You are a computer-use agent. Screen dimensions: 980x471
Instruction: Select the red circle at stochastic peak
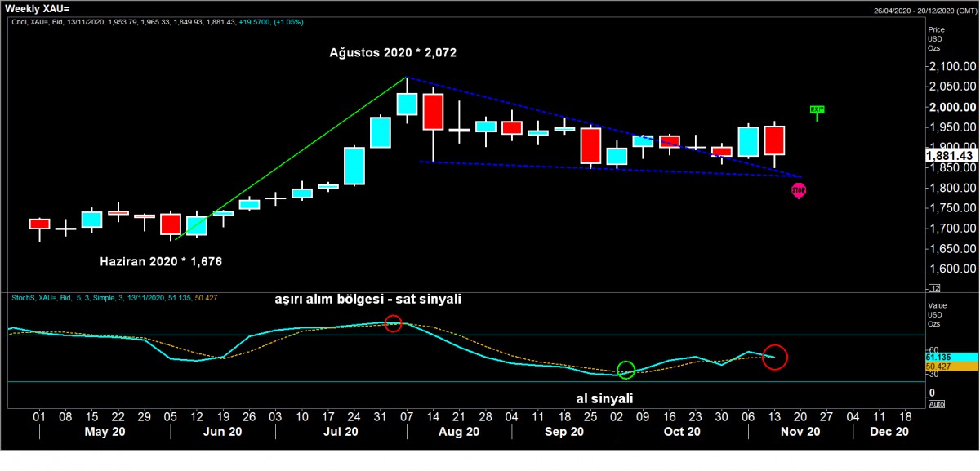pos(394,322)
